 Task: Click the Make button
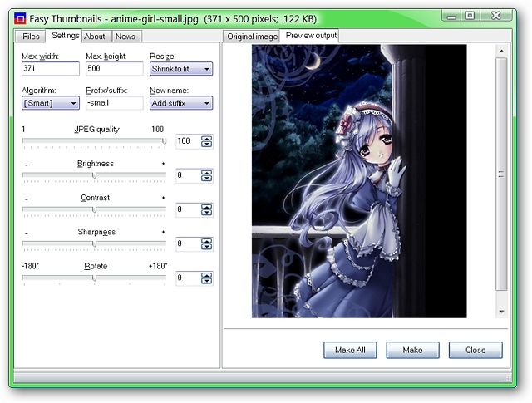coord(412,350)
